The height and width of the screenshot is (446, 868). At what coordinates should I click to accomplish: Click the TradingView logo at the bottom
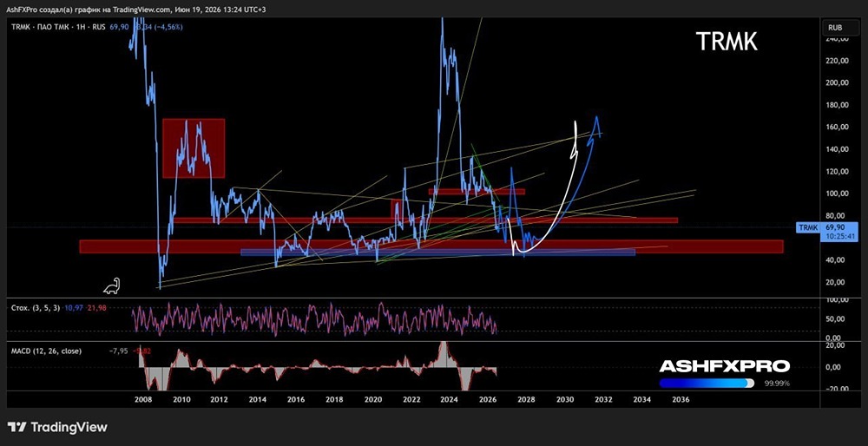coord(57,427)
